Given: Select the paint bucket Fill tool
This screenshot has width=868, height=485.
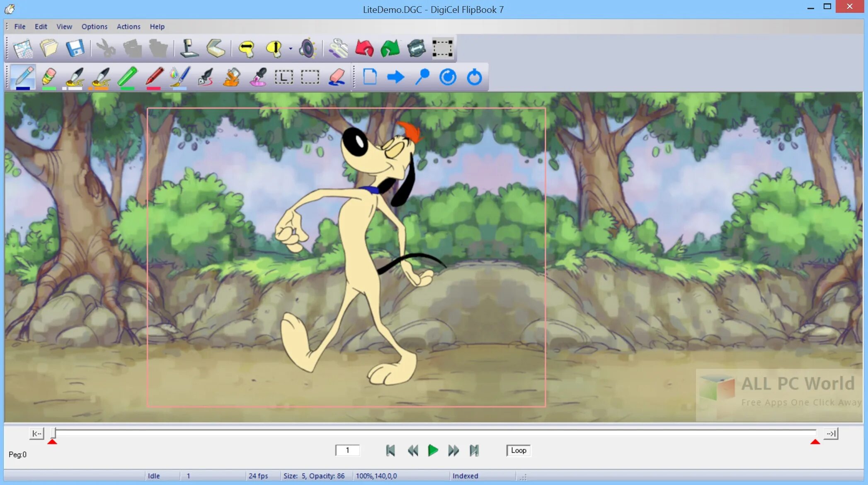Looking at the screenshot, I should [232, 77].
